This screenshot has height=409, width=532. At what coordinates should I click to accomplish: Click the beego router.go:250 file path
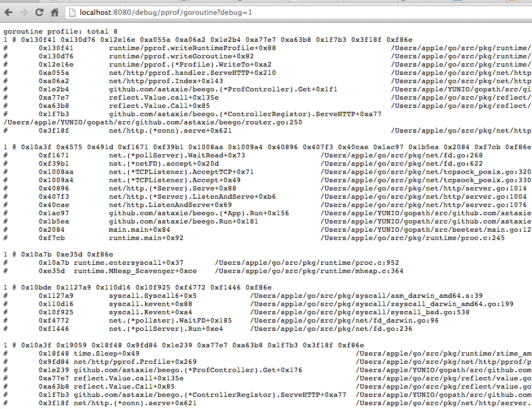(153, 122)
